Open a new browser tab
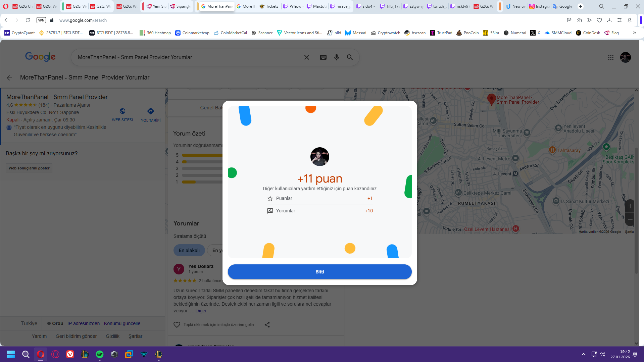This screenshot has height=362, width=644. [581, 6]
